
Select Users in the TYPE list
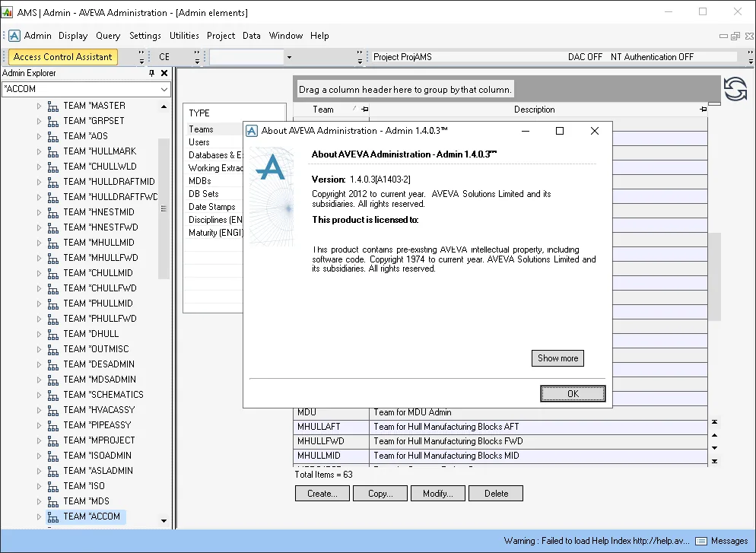199,142
